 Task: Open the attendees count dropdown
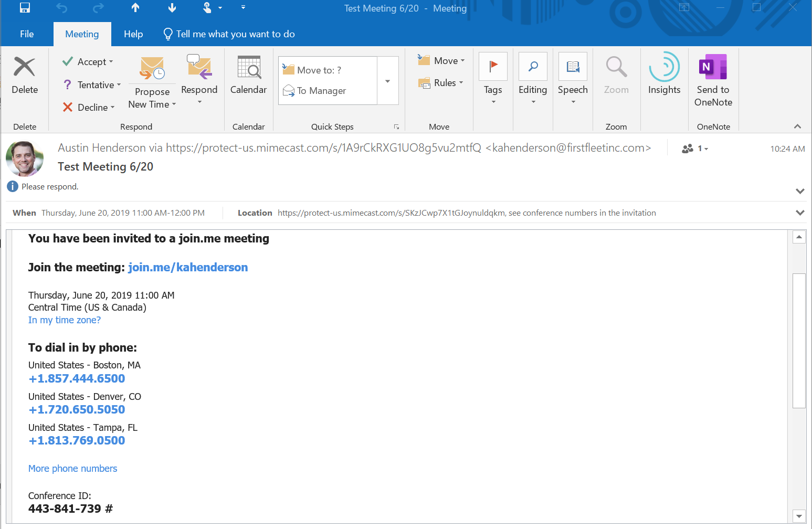(x=695, y=149)
